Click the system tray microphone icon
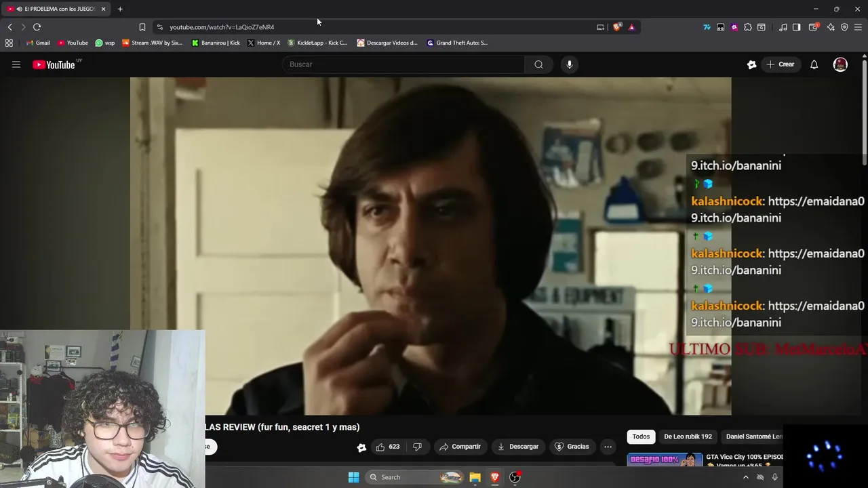This screenshot has height=488, width=868. 774,477
